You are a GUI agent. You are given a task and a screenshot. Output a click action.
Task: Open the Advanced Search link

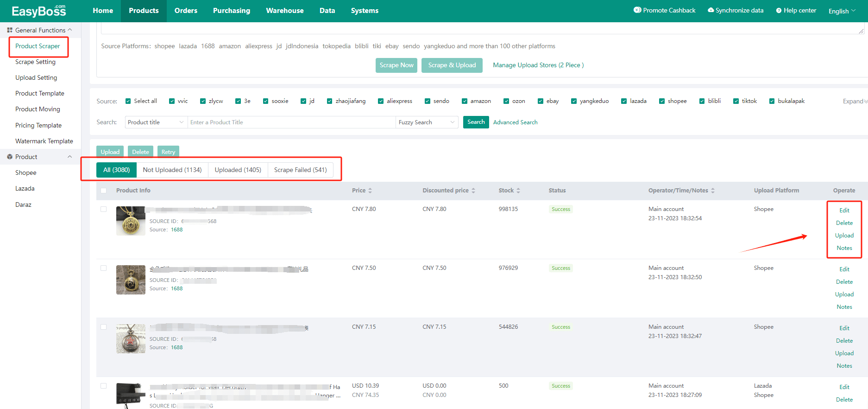point(516,122)
